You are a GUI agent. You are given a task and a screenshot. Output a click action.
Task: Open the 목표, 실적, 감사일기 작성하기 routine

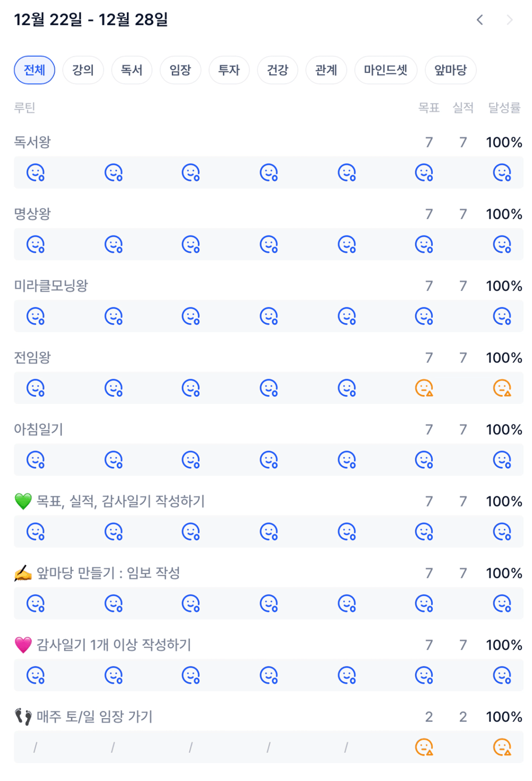[x=120, y=501]
